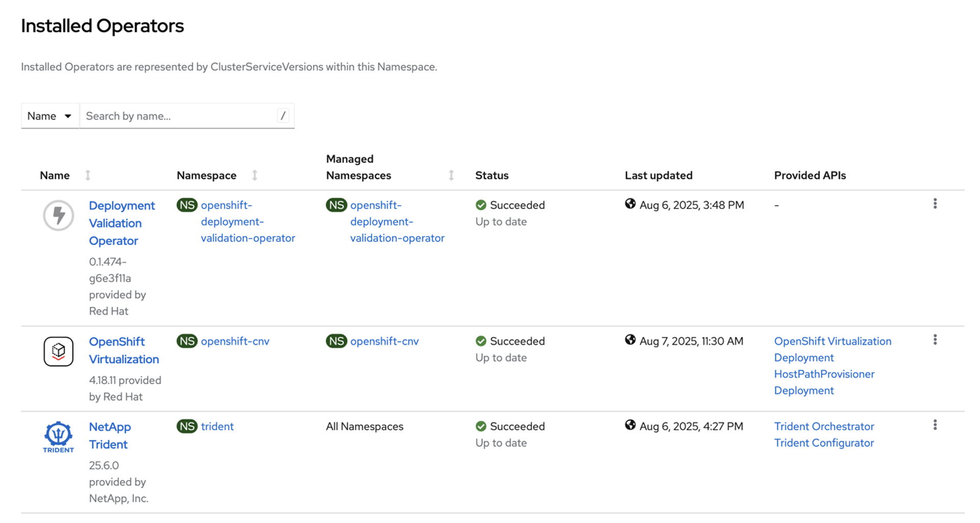
Task: Open the Name filter dropdown
Action: [50, 115]
